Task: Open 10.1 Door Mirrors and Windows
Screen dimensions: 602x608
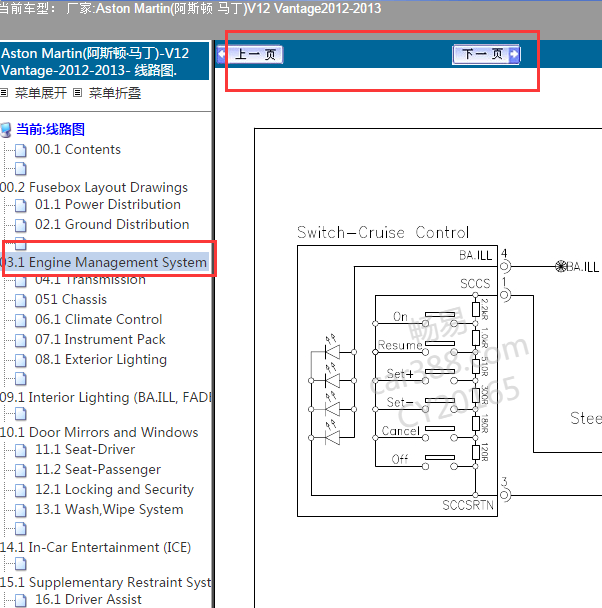Action: 99,432
